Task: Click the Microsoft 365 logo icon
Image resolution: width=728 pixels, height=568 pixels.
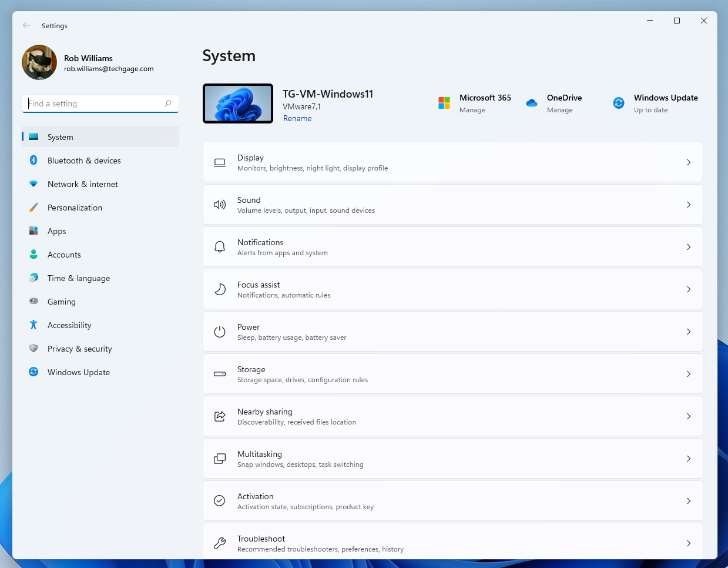Action: 444,103
